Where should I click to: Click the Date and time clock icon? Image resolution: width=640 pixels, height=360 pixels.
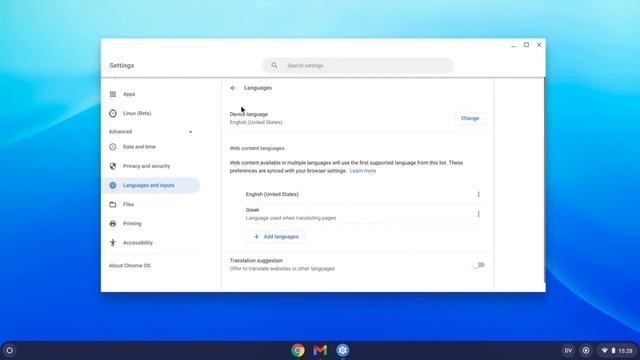(x=113, y=147)
